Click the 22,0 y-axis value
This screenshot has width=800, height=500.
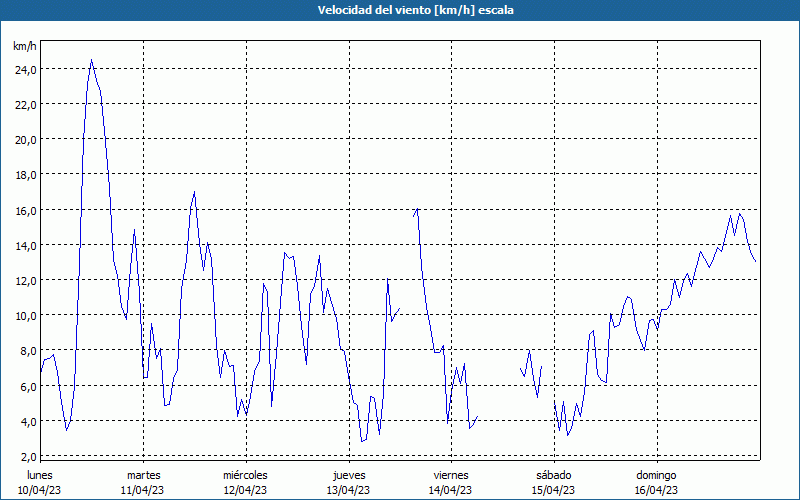coord(26,105)
